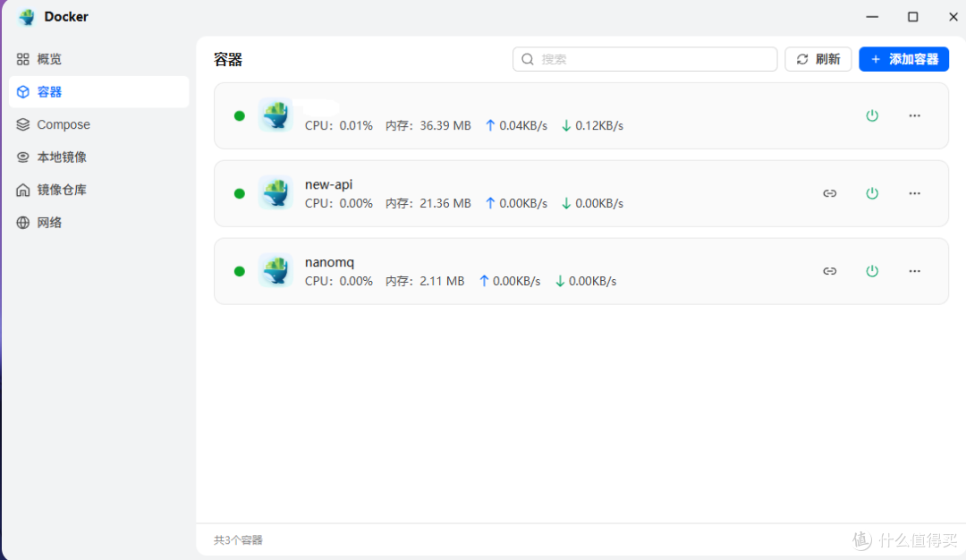Toggle power button for new-api container
Image resolution: width=966 pixels, height=560 pixels.
pos(872,193)
